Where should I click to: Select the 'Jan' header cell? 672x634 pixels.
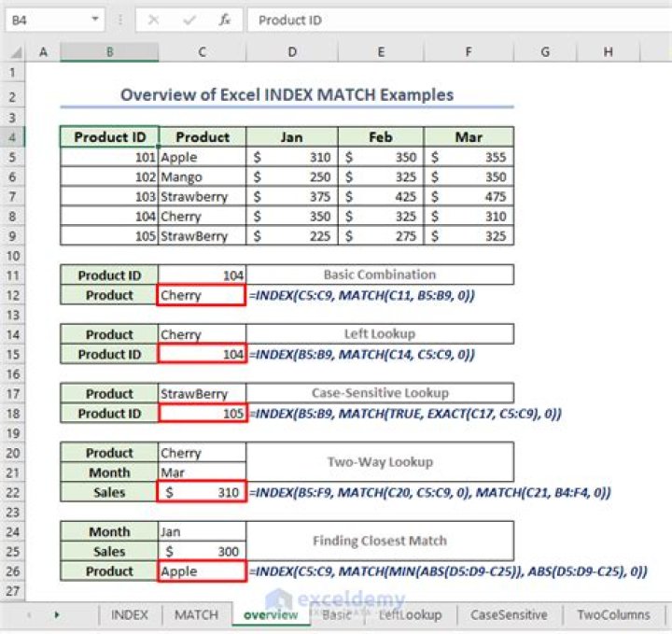tap(292, 137)
